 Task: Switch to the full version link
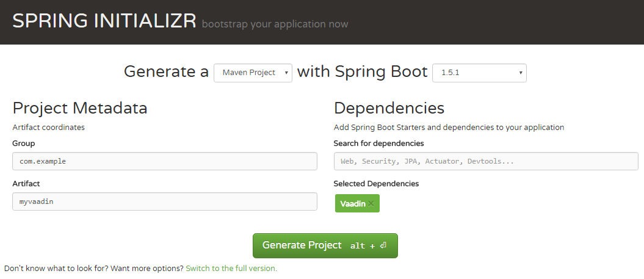pyautogui.click(x=231, y=268)
